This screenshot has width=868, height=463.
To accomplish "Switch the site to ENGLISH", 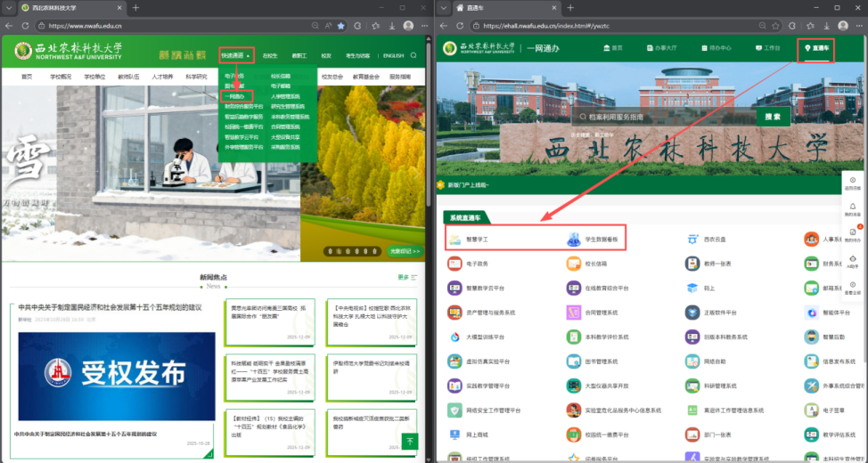I will click(x=393, y=55).
